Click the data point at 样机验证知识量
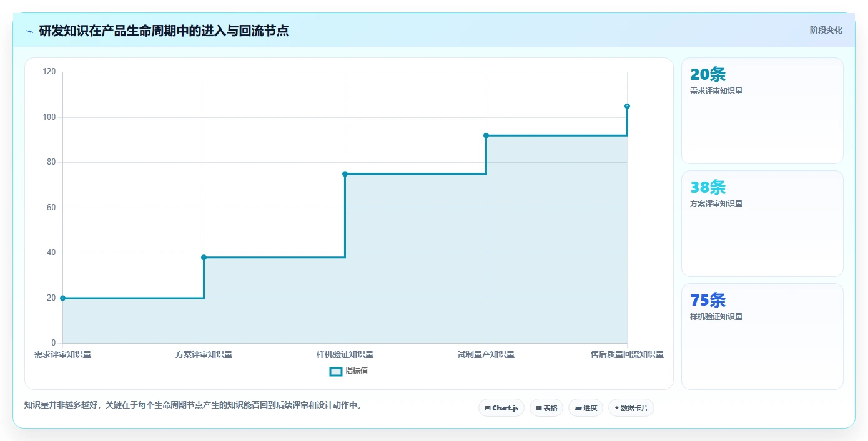 [x=345, y=174]
